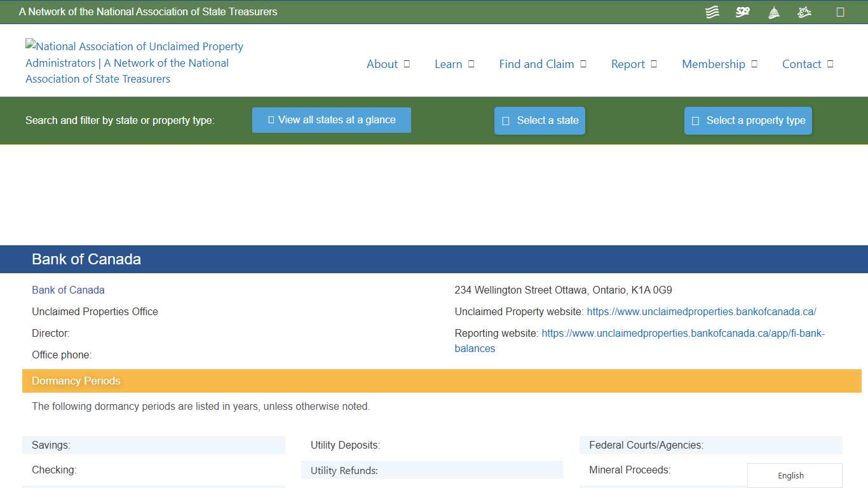This screenshot has width=868, height=488.
Task: Click the capitol building icon in top bar
Action: 773,11
